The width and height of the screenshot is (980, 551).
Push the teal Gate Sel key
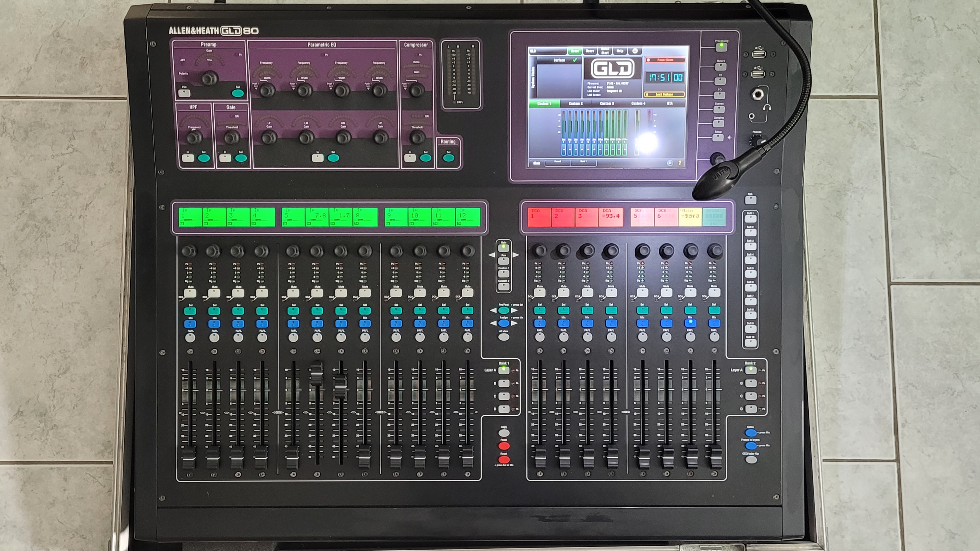241,158
